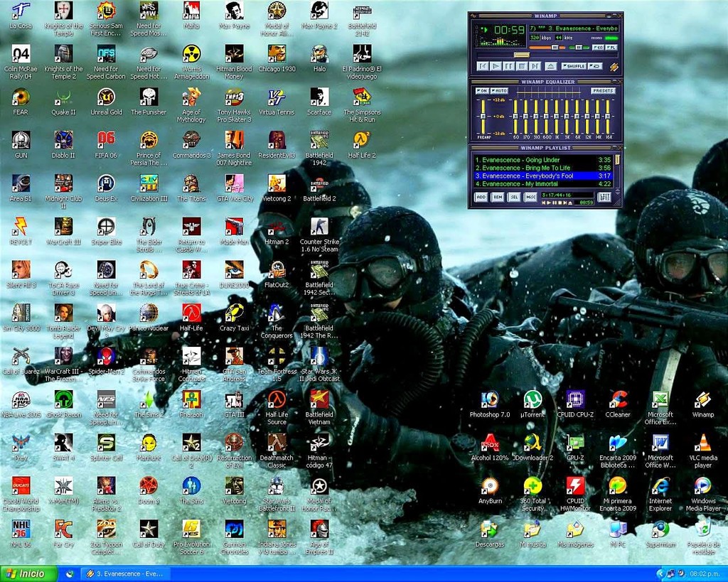Open the Photoshop 7.0 shortcut
The width and height of the screenshot is (728, 582).
[x=489, y=400]
